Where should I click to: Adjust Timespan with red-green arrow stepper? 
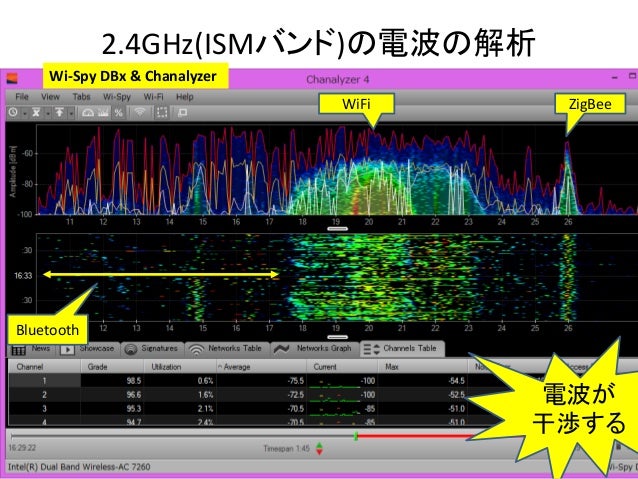tap(319, 449)
